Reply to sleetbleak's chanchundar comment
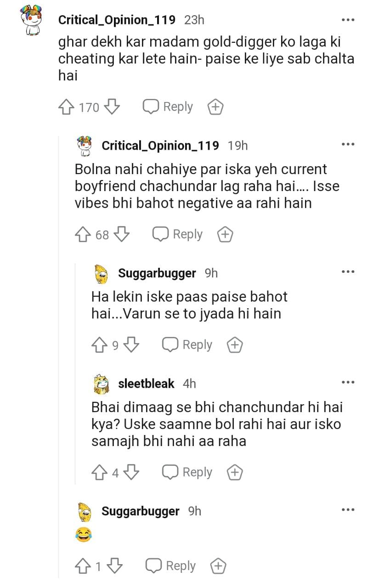373x588 pixels. pos(187,472)
